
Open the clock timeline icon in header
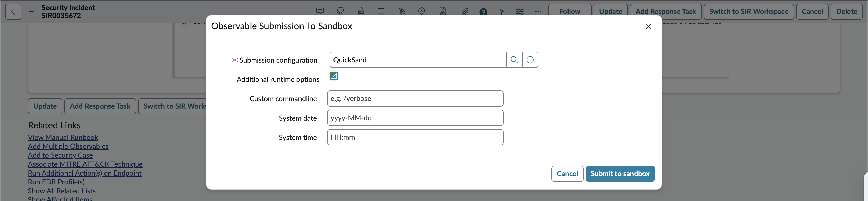[422, 11]
